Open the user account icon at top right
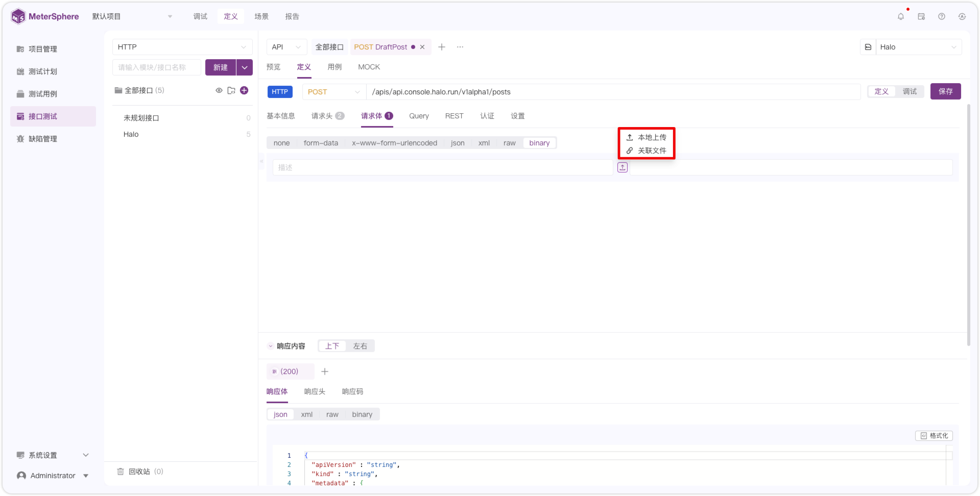This screenshot has width=980, height=496. (962, 16)
